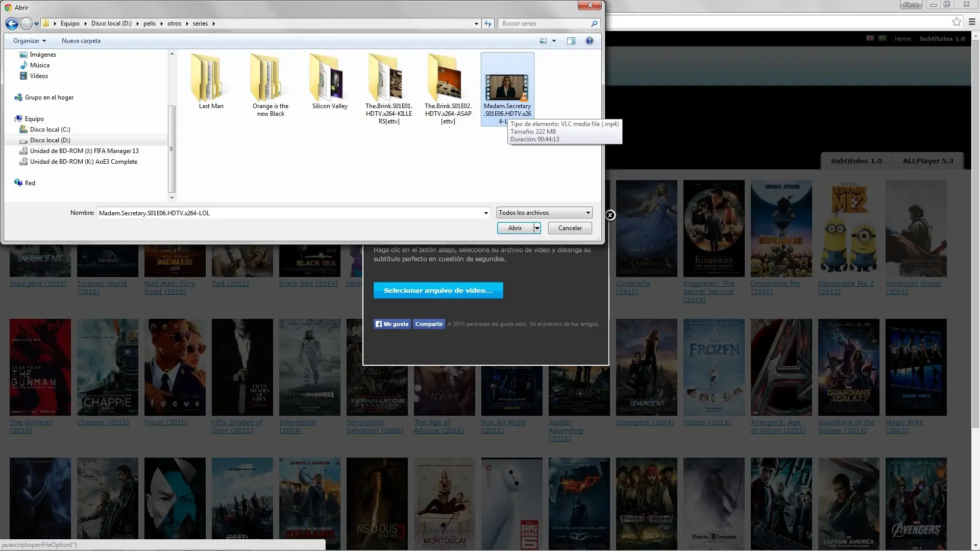Expand the Abrir button split arrow
This screenshot has width=980, height=551.
(x=537, y=228)
